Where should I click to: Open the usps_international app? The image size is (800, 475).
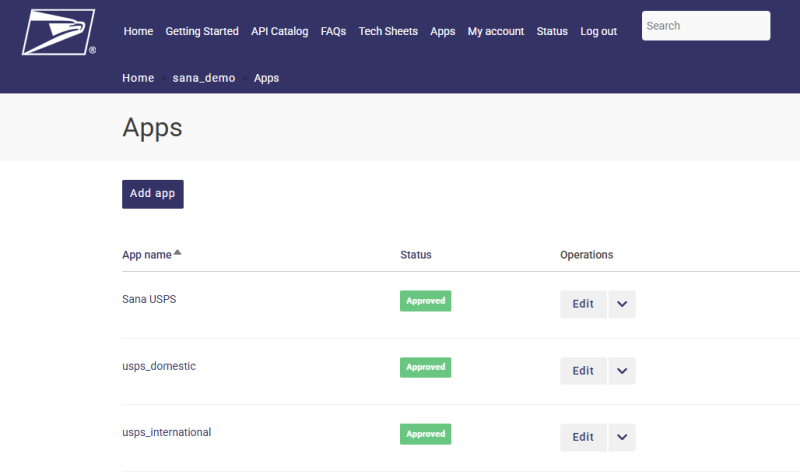(x=166, y=432)
